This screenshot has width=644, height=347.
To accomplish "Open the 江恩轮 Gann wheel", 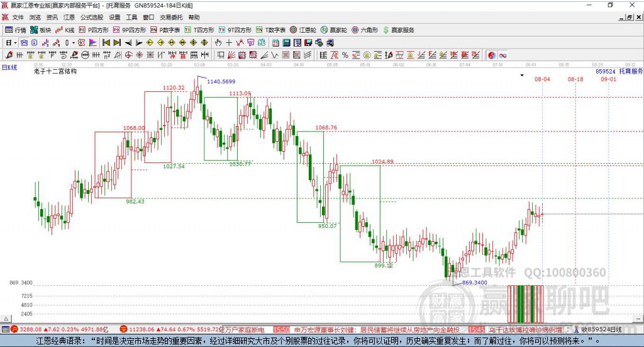I will click(x=303, y=30).
